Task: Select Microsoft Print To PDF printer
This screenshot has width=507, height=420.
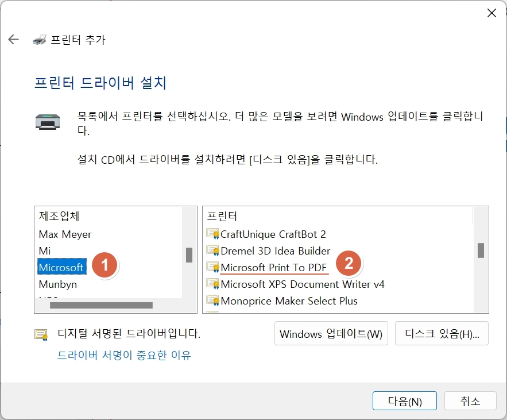Action: click(x=273, y=268)
